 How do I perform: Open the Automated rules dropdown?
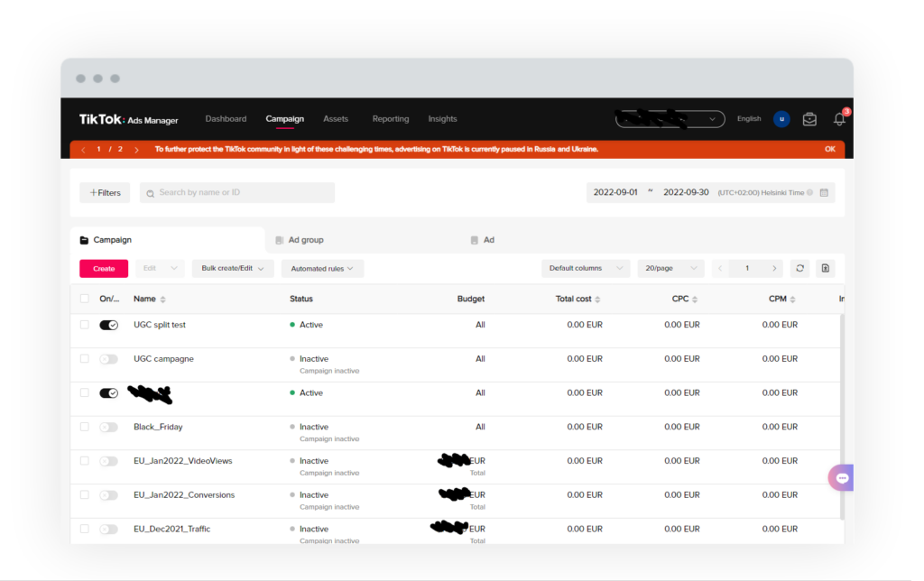pos(322,268)
